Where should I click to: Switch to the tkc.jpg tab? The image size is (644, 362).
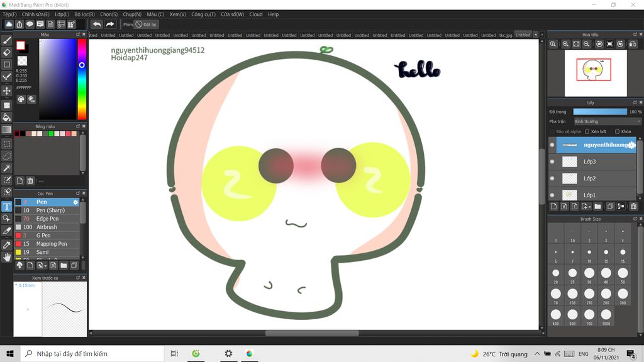point(506,35)
